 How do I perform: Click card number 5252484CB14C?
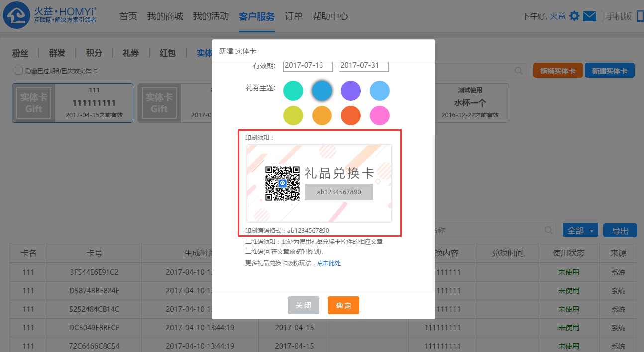click(95, 309)
